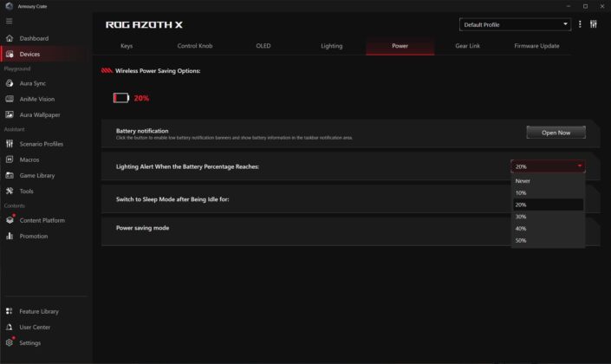
Task: Select 20% in the dropdown list
Action: click(x=548, y=205)
